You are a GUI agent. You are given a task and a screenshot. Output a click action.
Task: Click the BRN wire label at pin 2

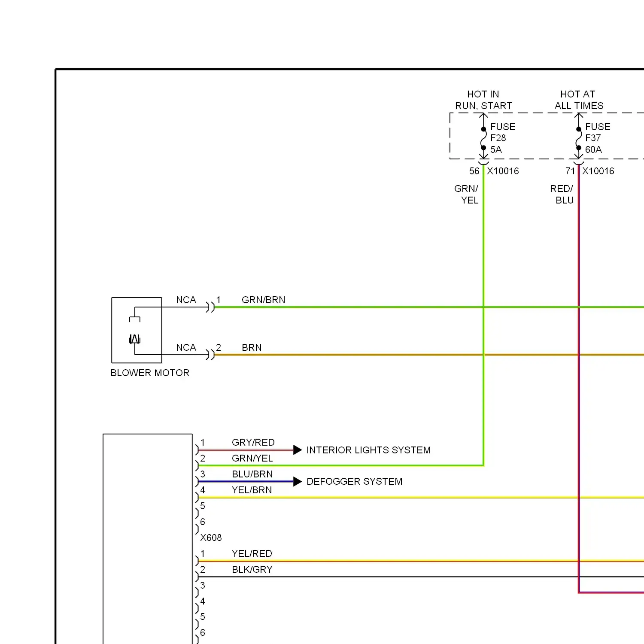pyautogui.click(x=252, y=347)
